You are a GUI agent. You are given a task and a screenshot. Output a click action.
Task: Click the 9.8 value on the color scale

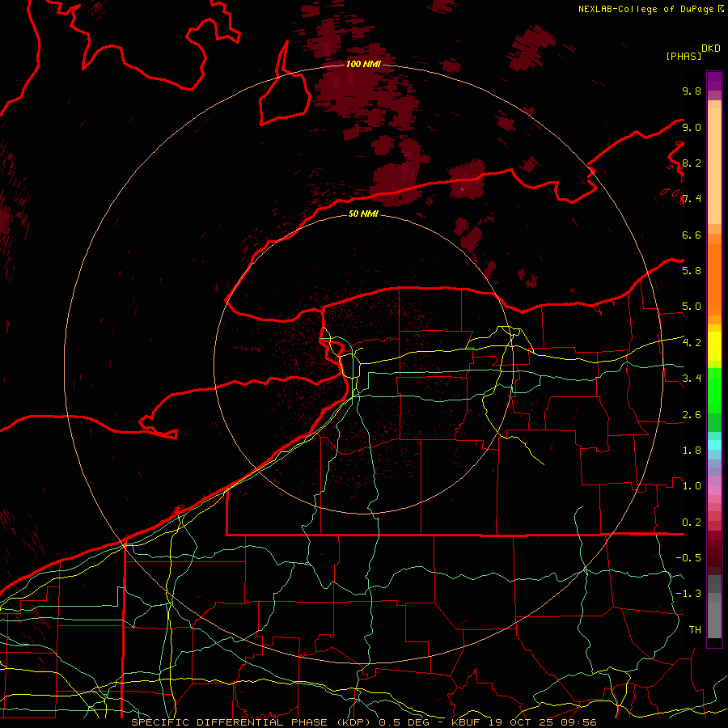[x=692, y=91]
